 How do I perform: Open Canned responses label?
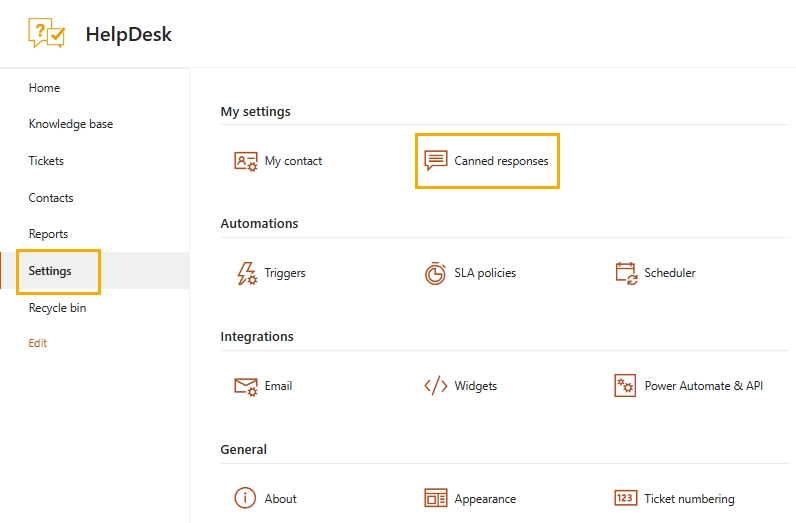(501, 161)
